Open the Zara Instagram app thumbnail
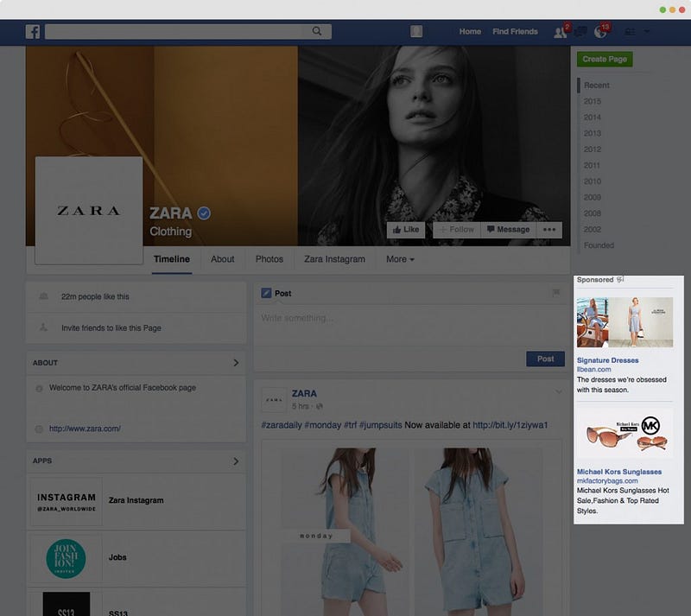The image size is (691, 616). pos(67,502)
